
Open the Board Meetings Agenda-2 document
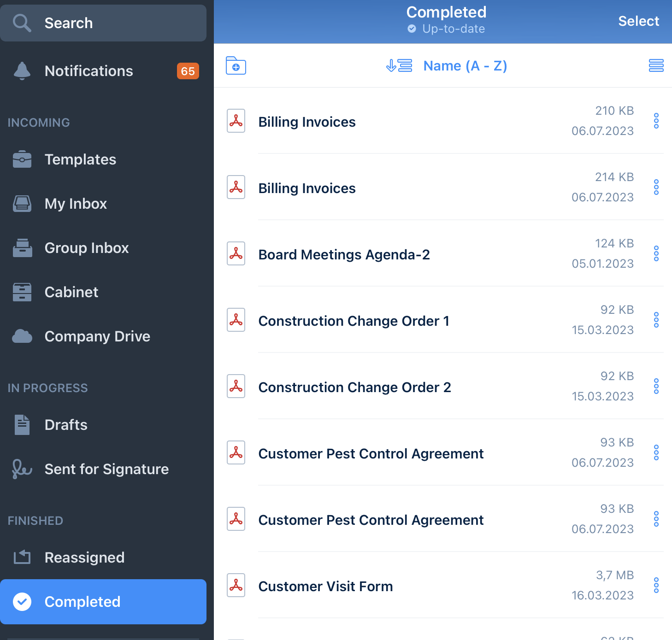(x=344, y=254)
